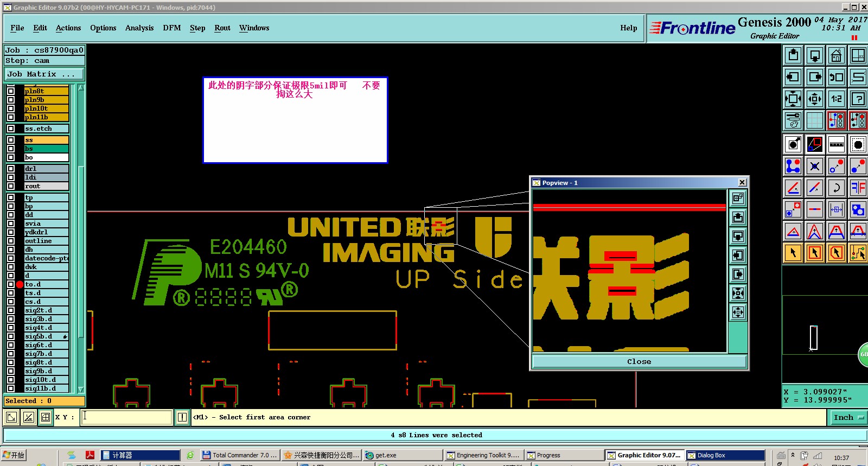Toggle checkbox for layer bs
Screen dimensions: 868x466
coord(11,149)
